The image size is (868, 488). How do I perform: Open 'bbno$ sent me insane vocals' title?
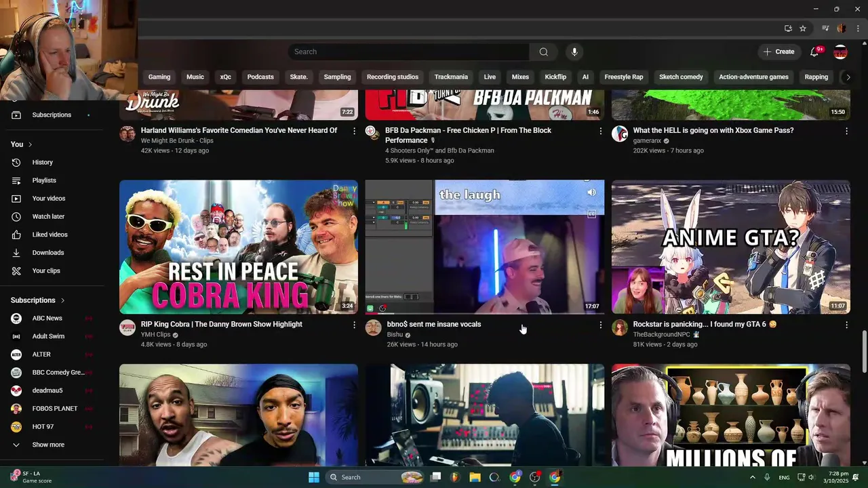[434, 325]
